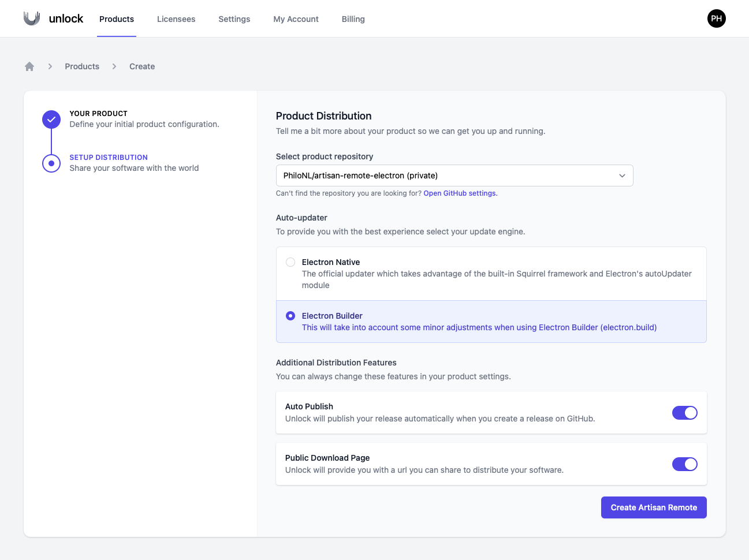Toggle the Public Download Page switch
The image size is (749, 560).
point(685,464)
